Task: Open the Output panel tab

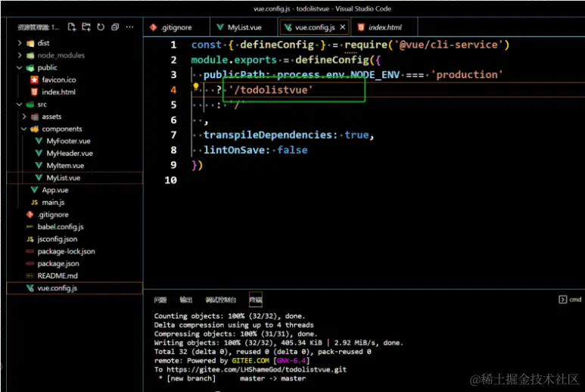Action: (x=186, y=300)
